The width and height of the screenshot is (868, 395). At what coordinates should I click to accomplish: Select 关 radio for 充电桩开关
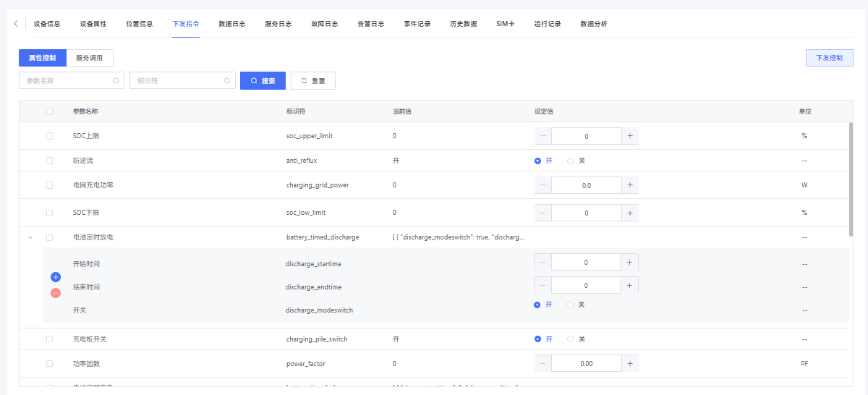[571, 339]
